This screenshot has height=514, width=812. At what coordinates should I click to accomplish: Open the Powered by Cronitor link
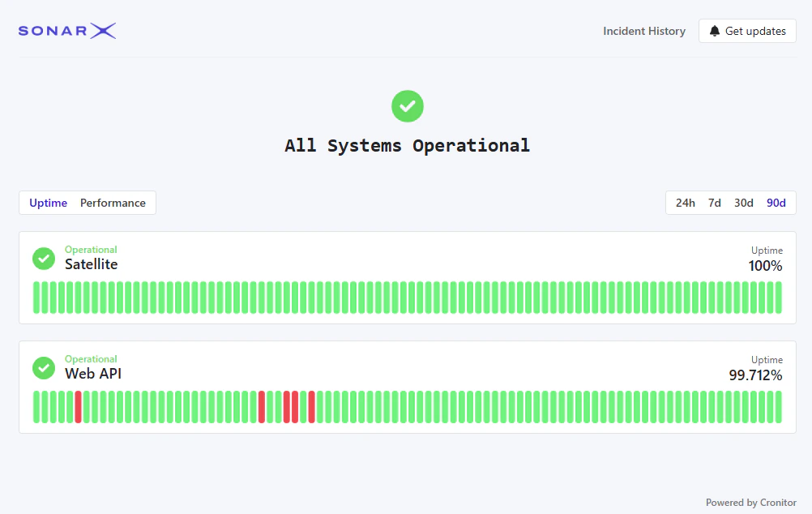tap(751, 503)
